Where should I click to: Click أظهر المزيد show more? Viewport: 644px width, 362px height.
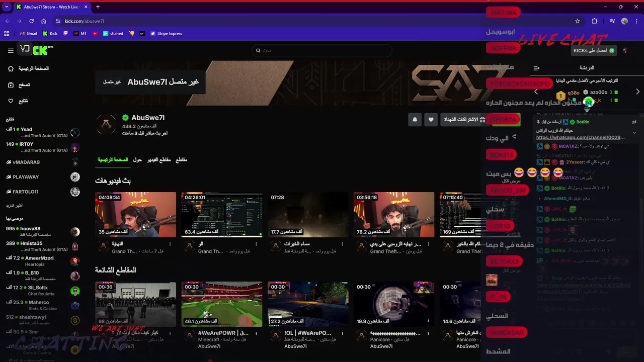click(14, 206)
